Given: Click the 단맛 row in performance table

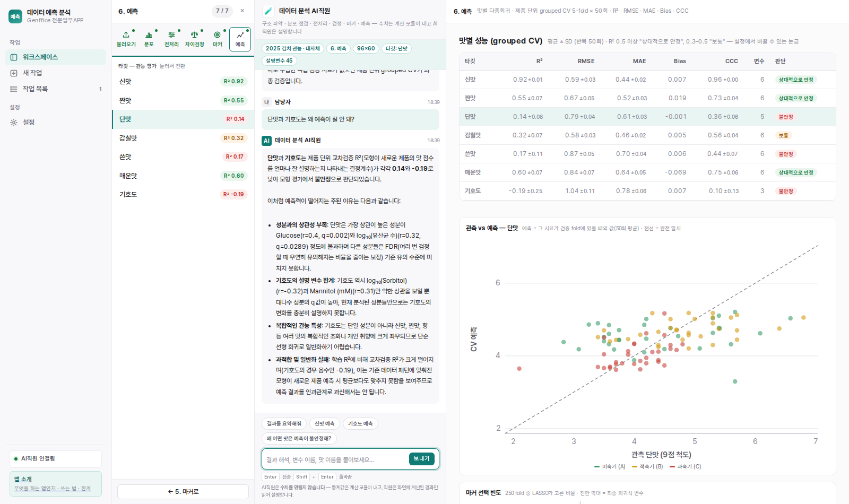Looking at the screenshot, I should coord(647,117).
